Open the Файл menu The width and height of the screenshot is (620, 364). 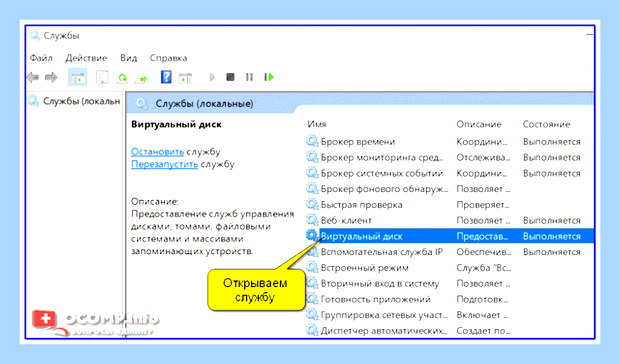41,58
